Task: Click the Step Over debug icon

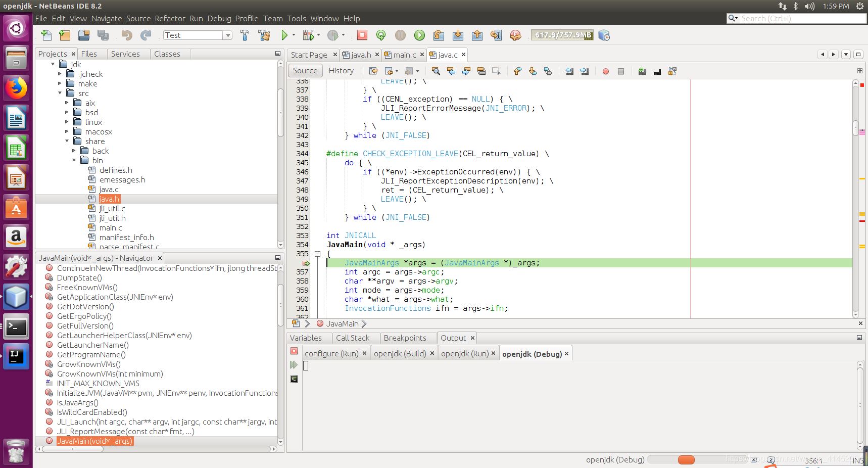Action: coord(439,35)
